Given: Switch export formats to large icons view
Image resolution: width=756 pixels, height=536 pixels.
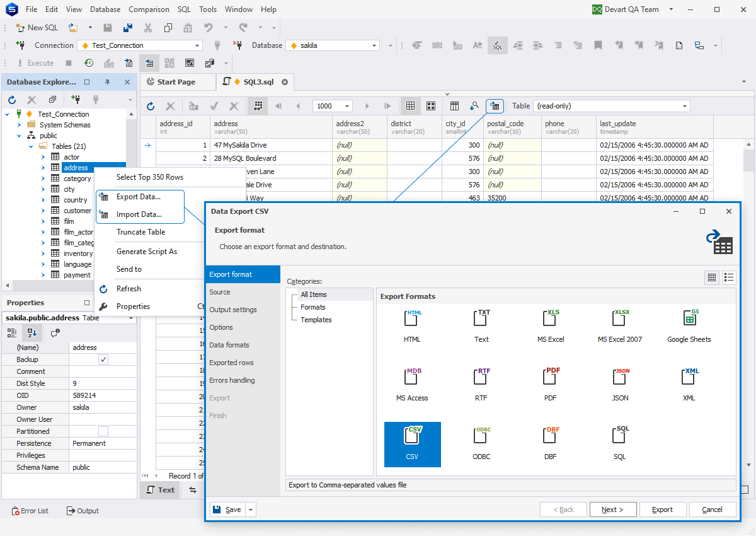Looking at the screenshot, I should click(x=712, y=277).
